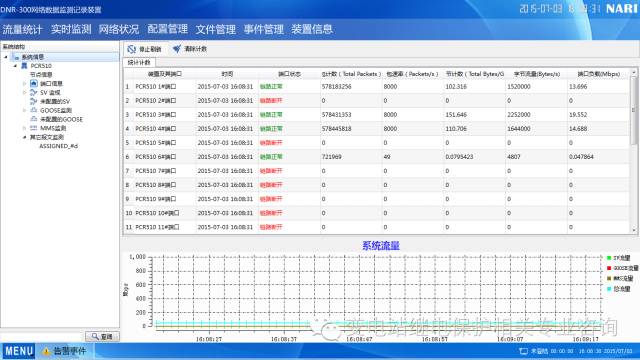Expand the MMS监测 tree node

24,129
